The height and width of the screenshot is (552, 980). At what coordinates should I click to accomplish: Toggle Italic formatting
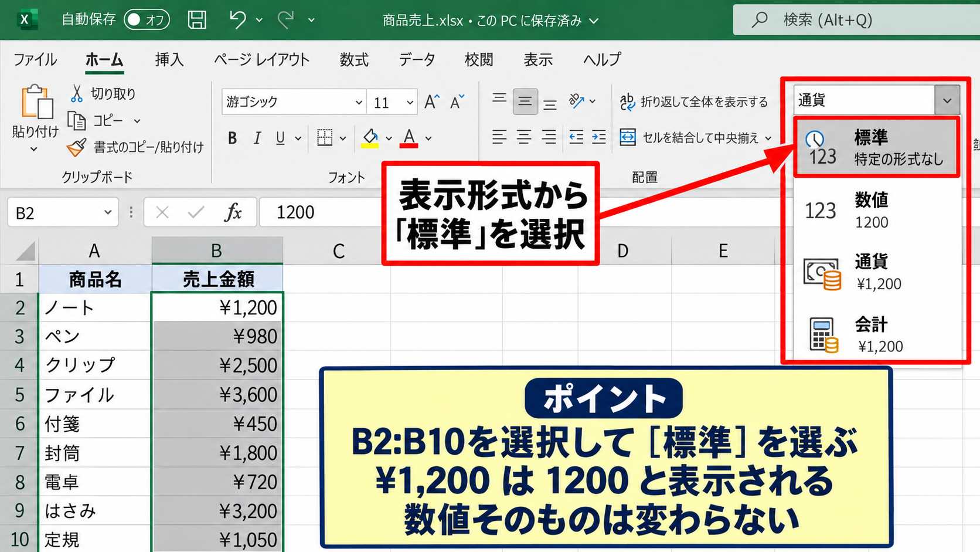257,138
